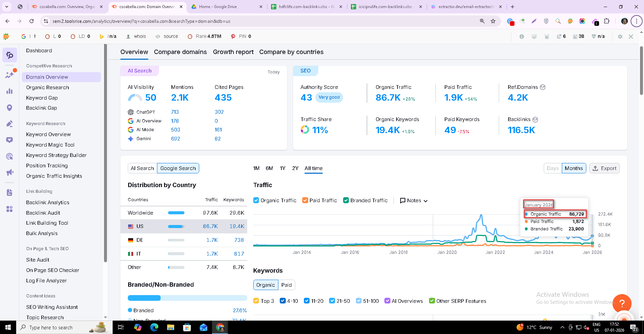644x334 pixels.
Task: Click the Ref.Domains globe info icon
Action: pyautogui.click(x=543, y=87)
